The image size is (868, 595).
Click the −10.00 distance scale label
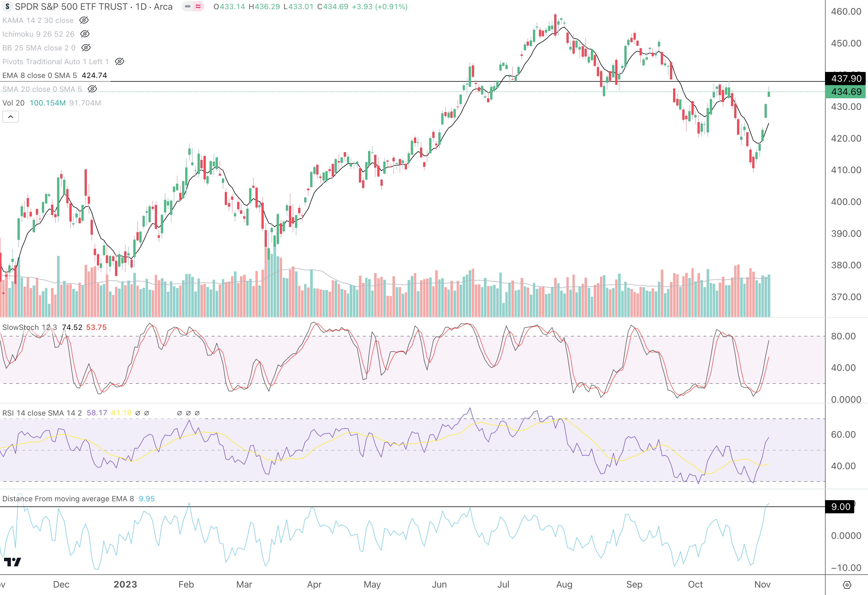tap(846, 568)
